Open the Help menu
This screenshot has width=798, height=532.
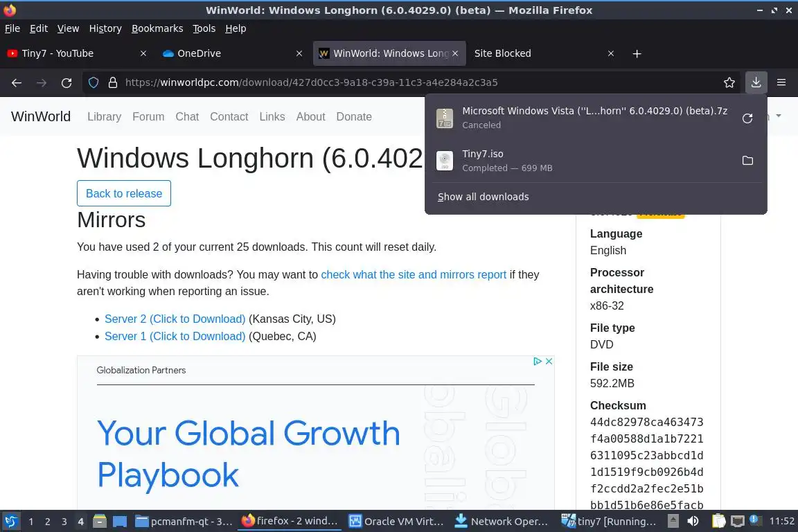236,28
